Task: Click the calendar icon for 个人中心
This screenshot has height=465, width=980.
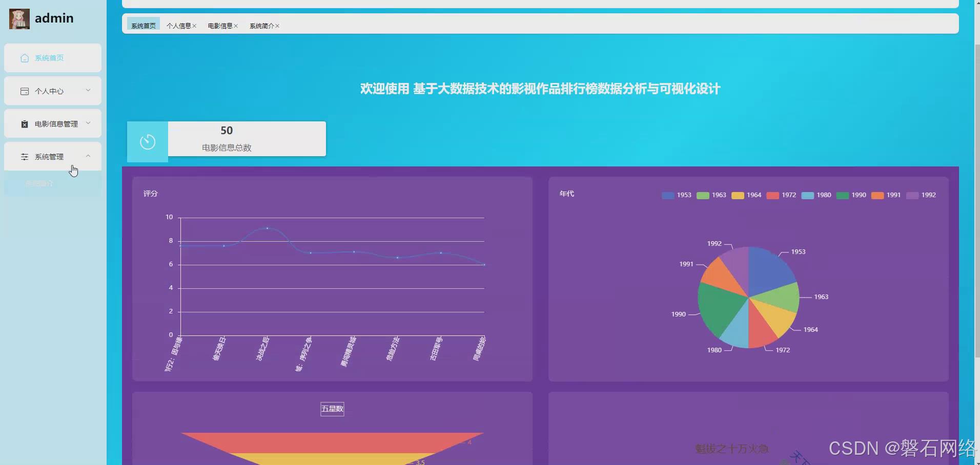Action: tap(24, 91)
